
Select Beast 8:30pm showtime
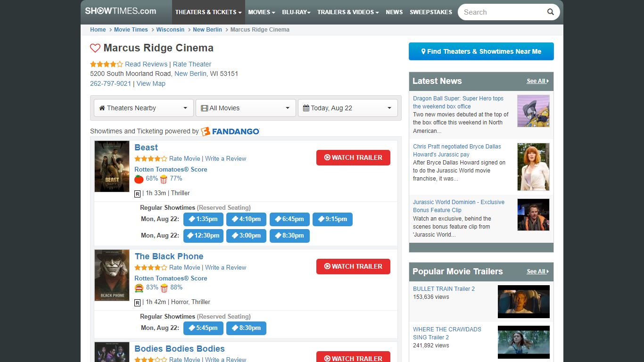pos(289,236)
